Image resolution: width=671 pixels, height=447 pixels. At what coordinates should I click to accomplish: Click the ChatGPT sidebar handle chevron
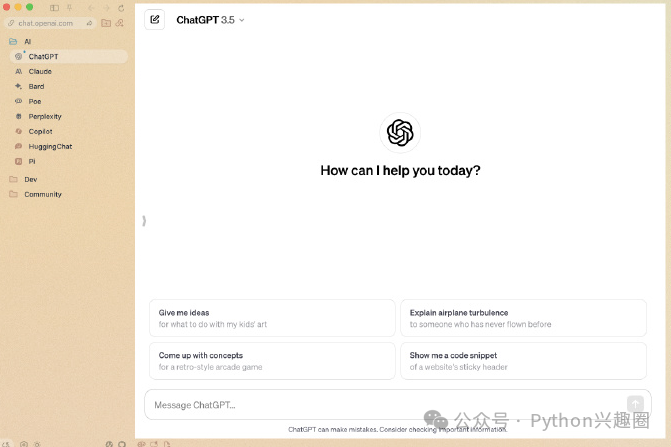(x=144, y=221)
